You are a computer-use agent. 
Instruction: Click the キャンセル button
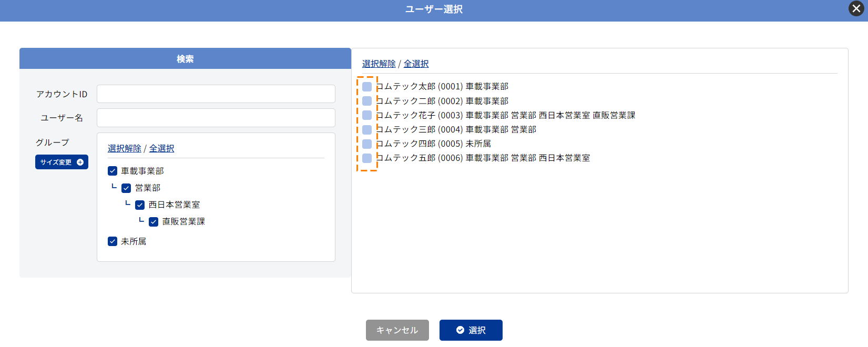[397, 330]
